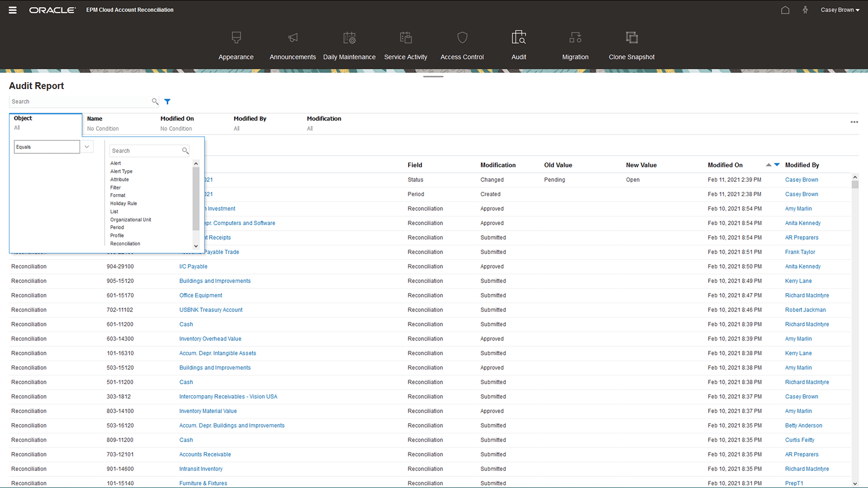
Task: Click the Appearance icon
Action: pyautogui.click(x=236, y=38)
